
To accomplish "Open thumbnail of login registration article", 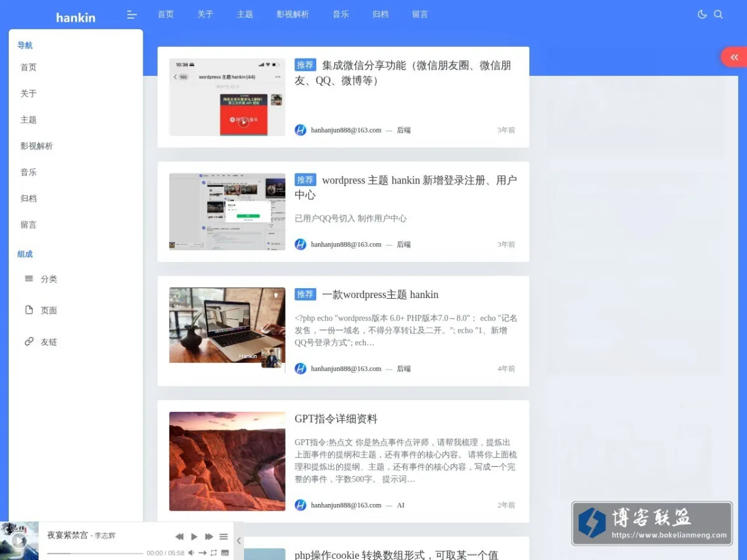I will click(227, 212).
